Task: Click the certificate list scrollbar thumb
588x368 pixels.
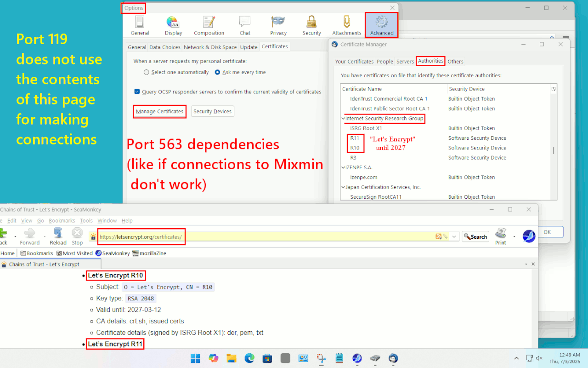Action: pos(554,150)
